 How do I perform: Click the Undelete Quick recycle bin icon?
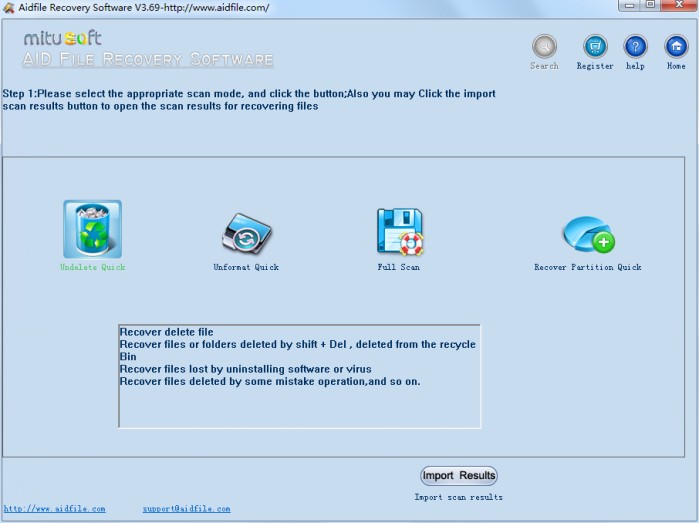pos(92,229)
